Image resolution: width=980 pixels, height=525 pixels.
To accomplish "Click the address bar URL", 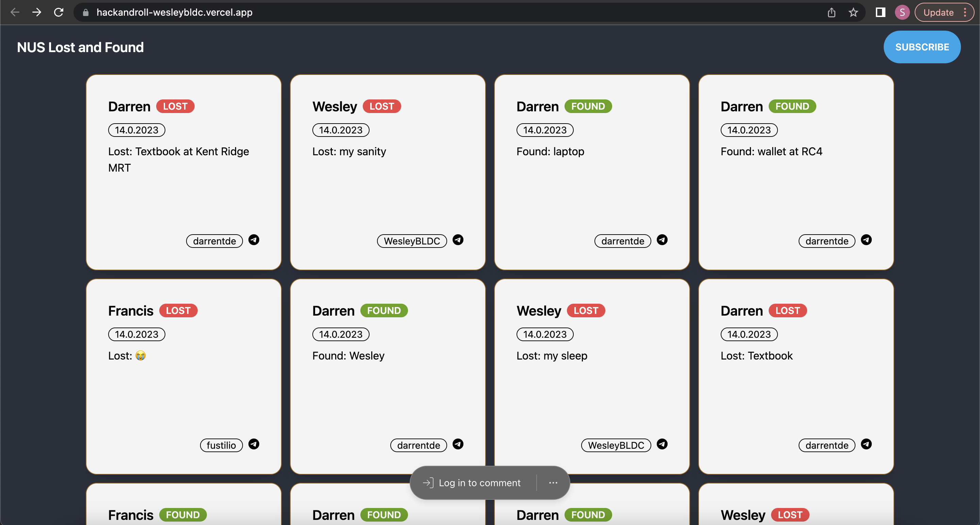I will [174, 13].
